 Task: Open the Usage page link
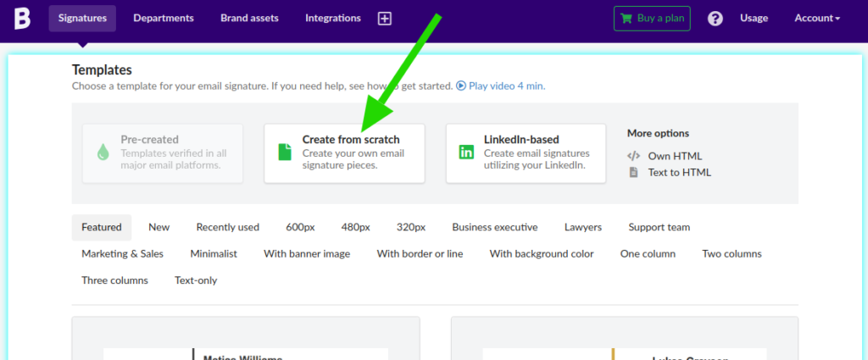pos(754,19)
